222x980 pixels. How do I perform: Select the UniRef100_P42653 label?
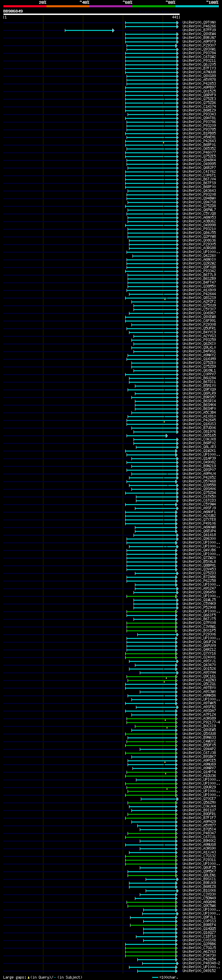(199, 84)
